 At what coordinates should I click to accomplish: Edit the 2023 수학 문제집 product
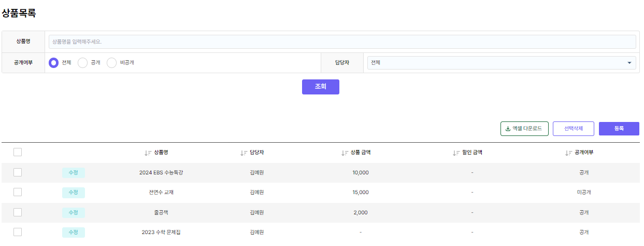pyautogui.click(x=73, y=233)
